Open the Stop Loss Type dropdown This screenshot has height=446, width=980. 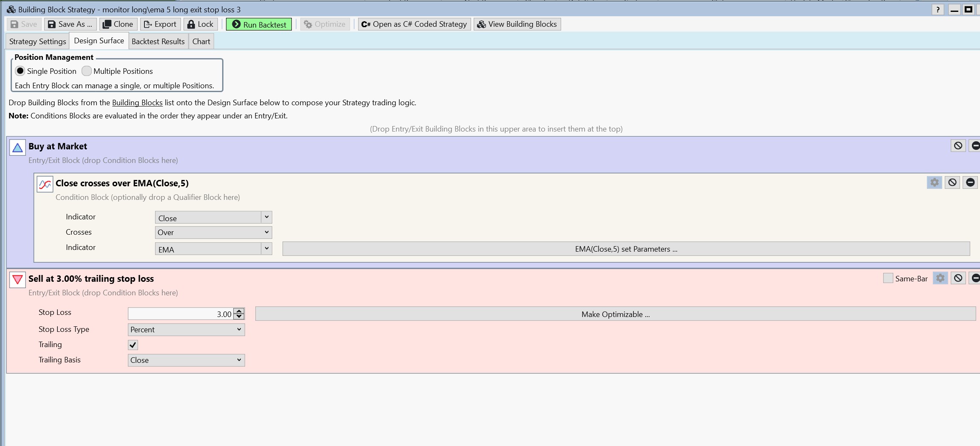(x=186, y=330)
